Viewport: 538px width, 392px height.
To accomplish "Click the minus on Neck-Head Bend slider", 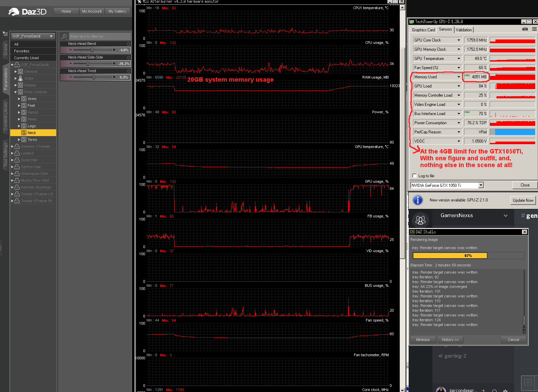I will 70,50.
